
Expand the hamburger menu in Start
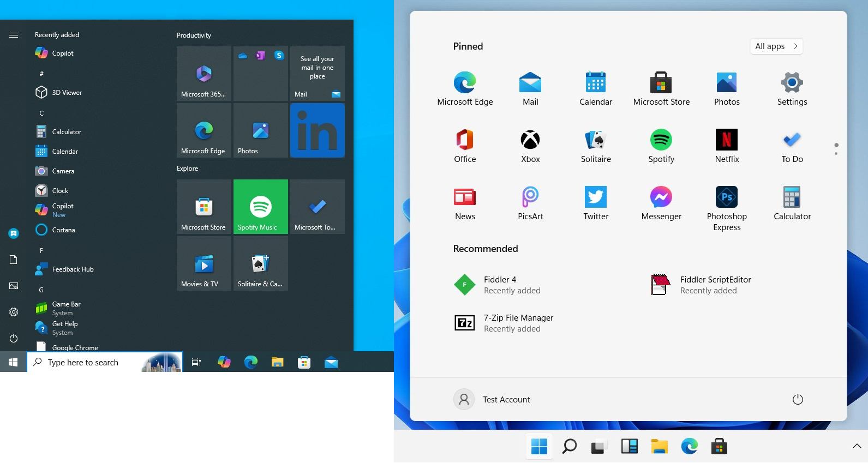pyautogui.click(x=14, y=35)
